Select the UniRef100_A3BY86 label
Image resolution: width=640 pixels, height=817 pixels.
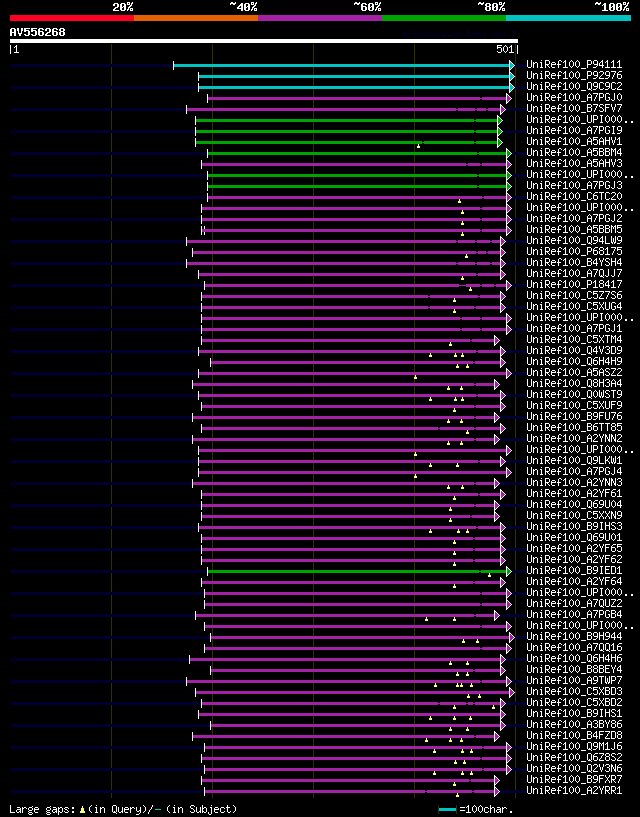pos(574,725)
